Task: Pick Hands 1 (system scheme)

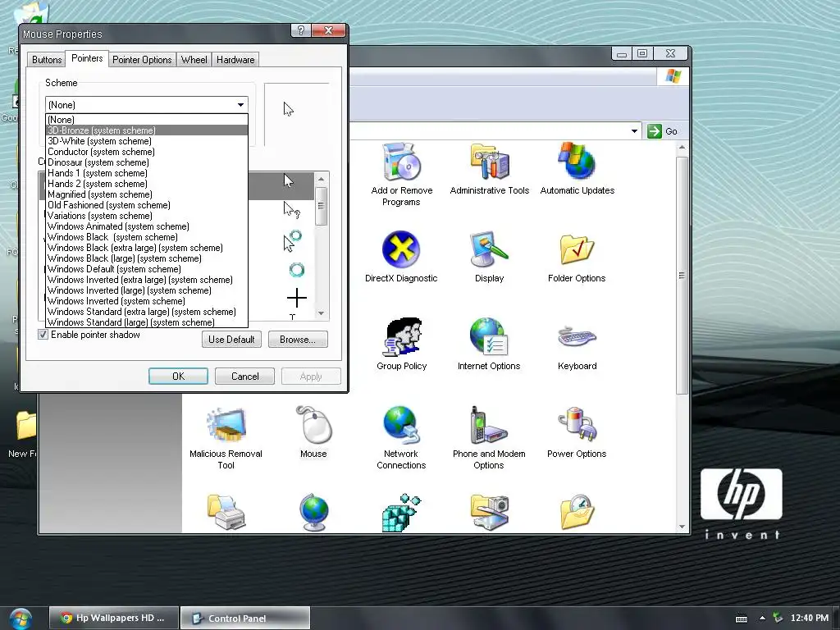Action: [147, 173]
